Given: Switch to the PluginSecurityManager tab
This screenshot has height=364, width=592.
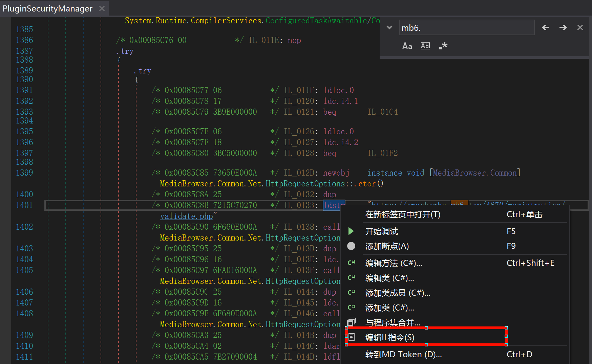Looking at the screenshot, I should pos(47,8).
